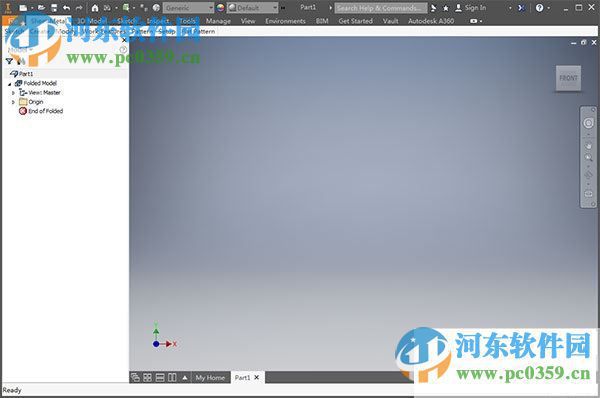The width and height of the screenshot is (600, 398).
Task: Open the Help dropdown arrow
Action: [548, 8]
